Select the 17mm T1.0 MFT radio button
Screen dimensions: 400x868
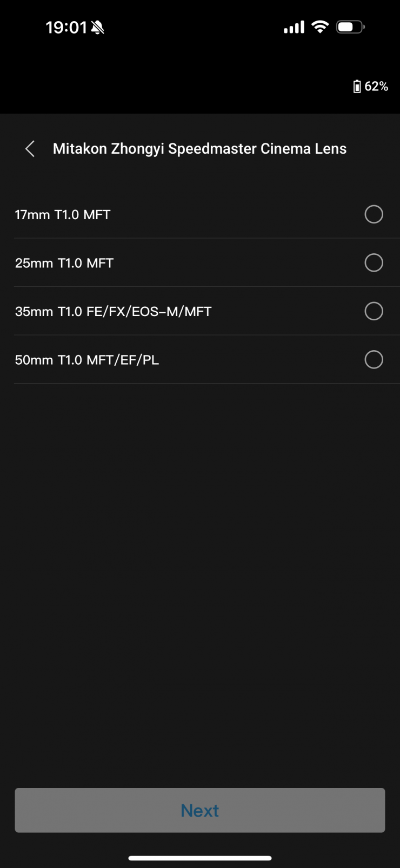coord(374,214)
